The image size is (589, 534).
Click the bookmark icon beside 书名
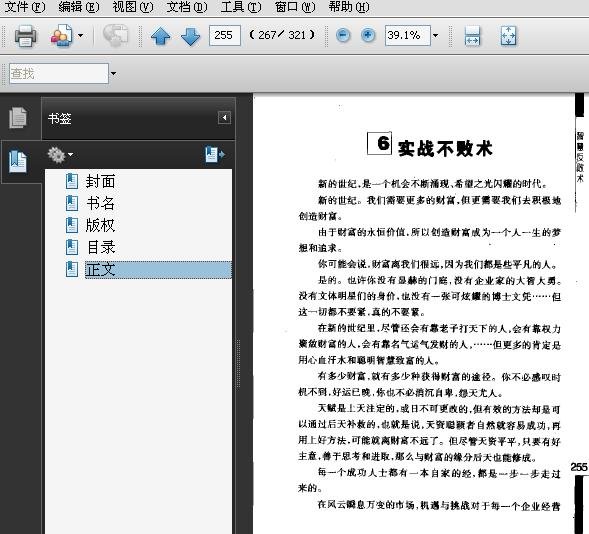(x=72, y=203)
